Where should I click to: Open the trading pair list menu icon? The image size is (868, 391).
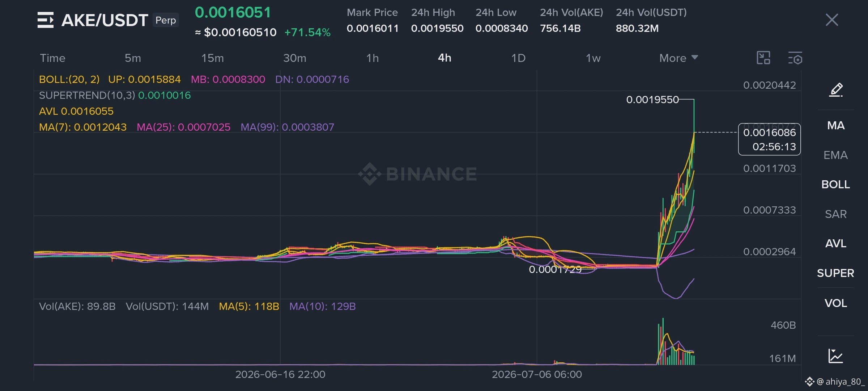point(46,20)
